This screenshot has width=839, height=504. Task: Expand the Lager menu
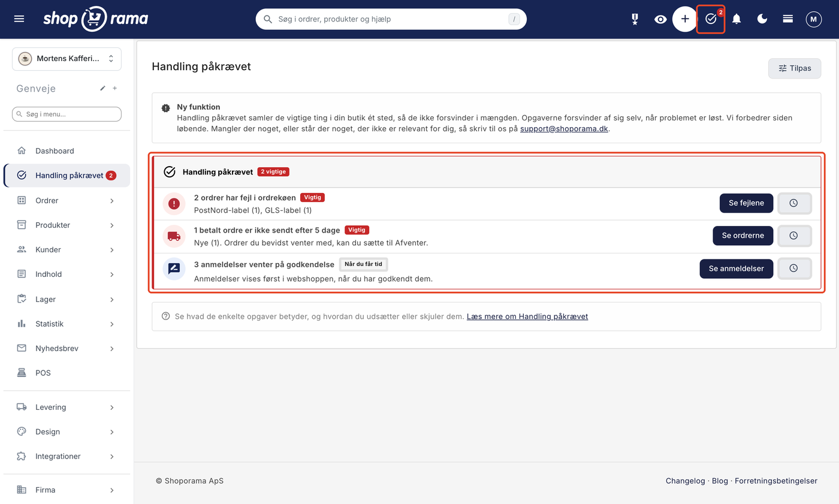(67, 299)
